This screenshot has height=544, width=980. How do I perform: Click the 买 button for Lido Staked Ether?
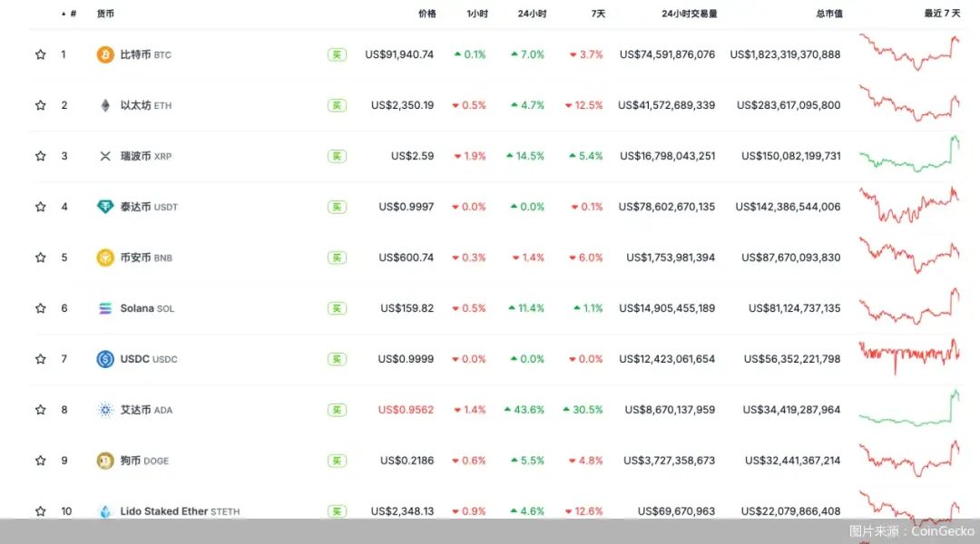tap(337, 510)
